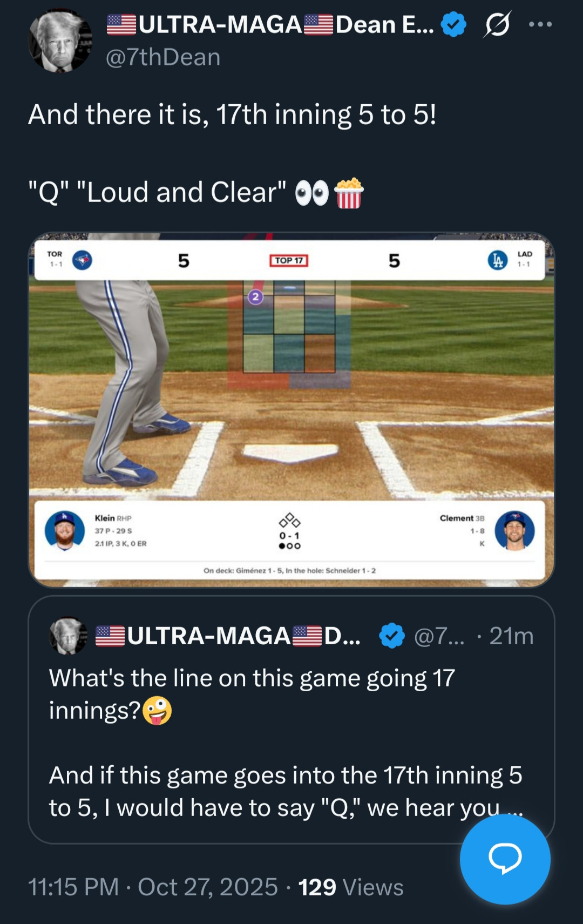Tap the TOP 17 inning indicator
583x924 pixels.
289,260
